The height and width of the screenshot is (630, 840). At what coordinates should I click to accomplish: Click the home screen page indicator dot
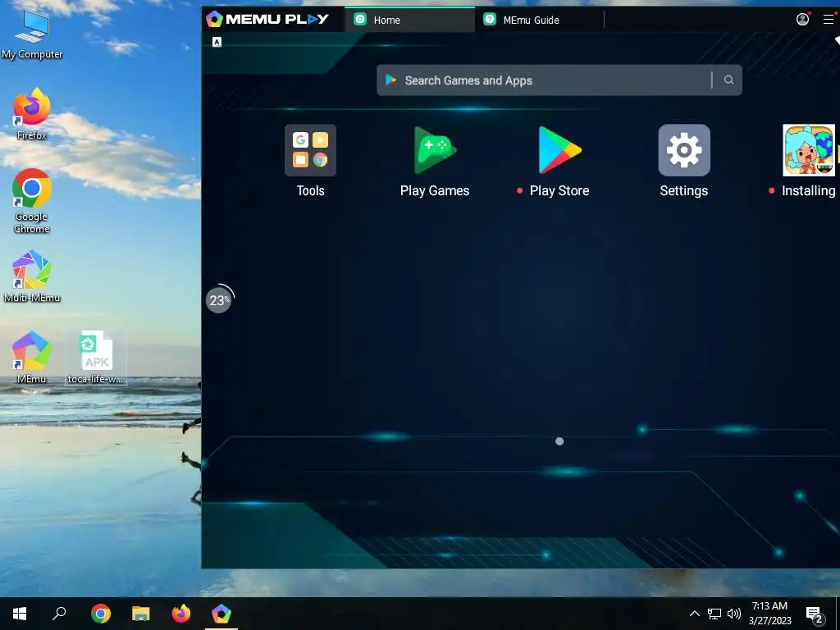559,441
